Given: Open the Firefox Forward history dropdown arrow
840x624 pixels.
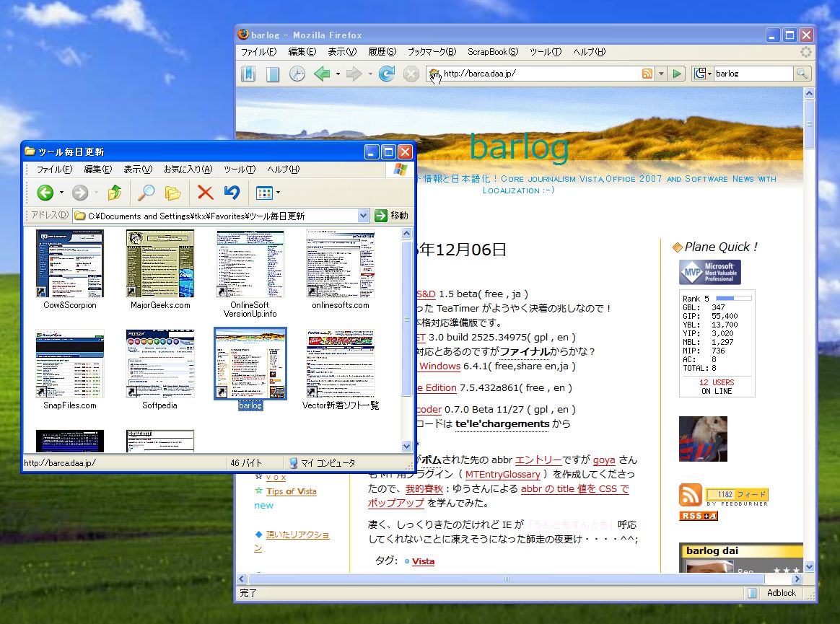Looking at the screenshot, I should (x=370, y=74).
